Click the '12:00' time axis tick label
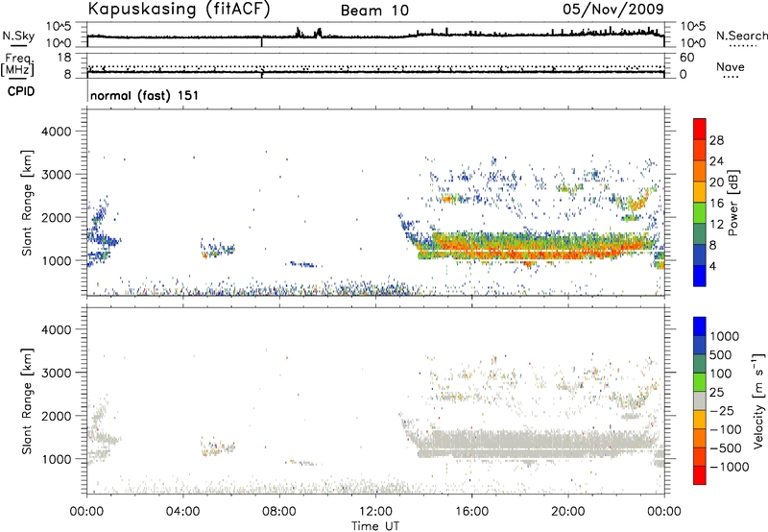 374,512
